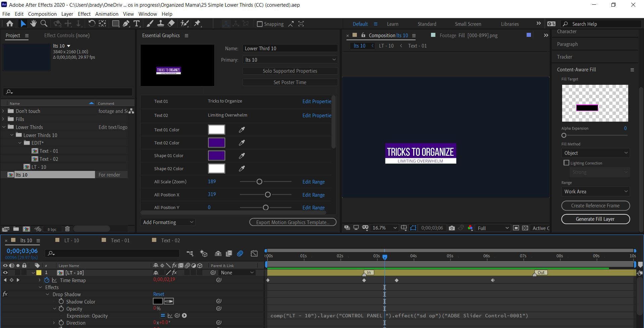Enable Lighting Correction checkbox

[567, 163]
